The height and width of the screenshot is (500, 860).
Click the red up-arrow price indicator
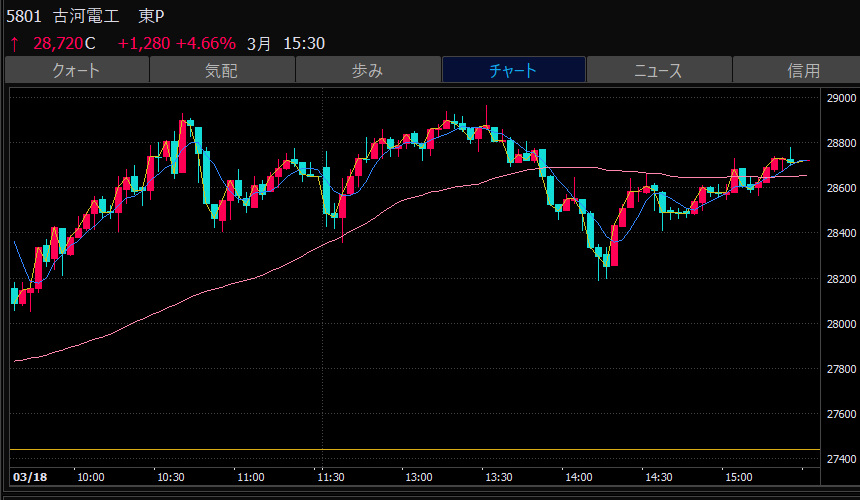point(14,44)
